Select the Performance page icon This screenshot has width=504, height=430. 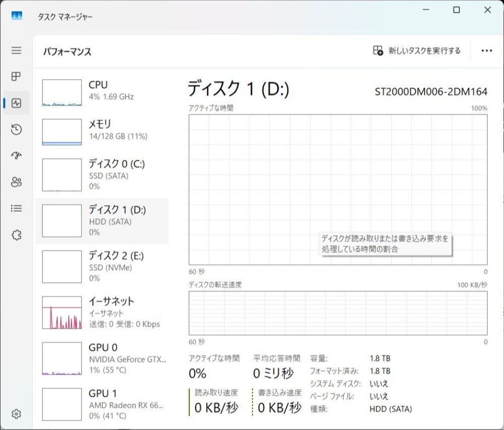tap(17, 103)
